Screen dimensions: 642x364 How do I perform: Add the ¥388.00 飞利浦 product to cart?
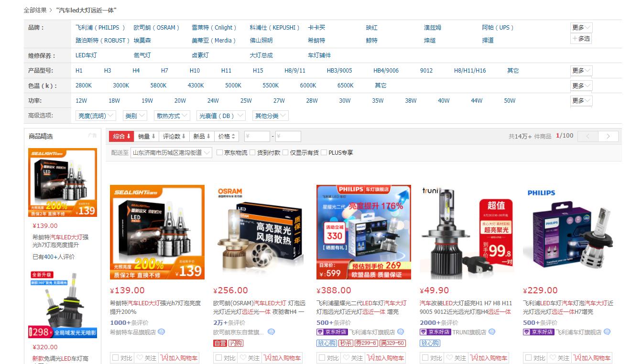(385, 358)
